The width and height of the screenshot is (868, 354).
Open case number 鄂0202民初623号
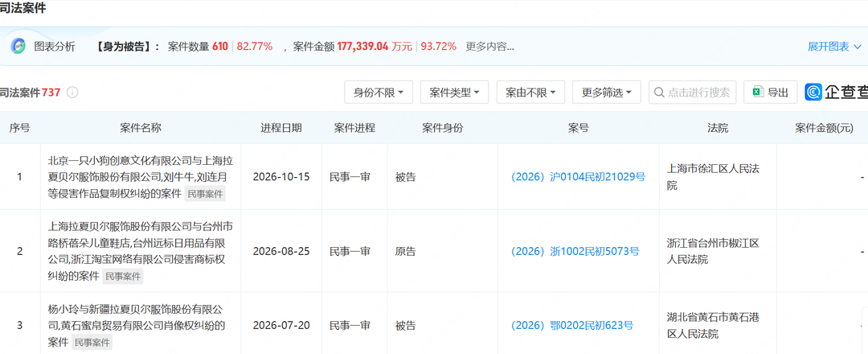(x=572, y=326)
